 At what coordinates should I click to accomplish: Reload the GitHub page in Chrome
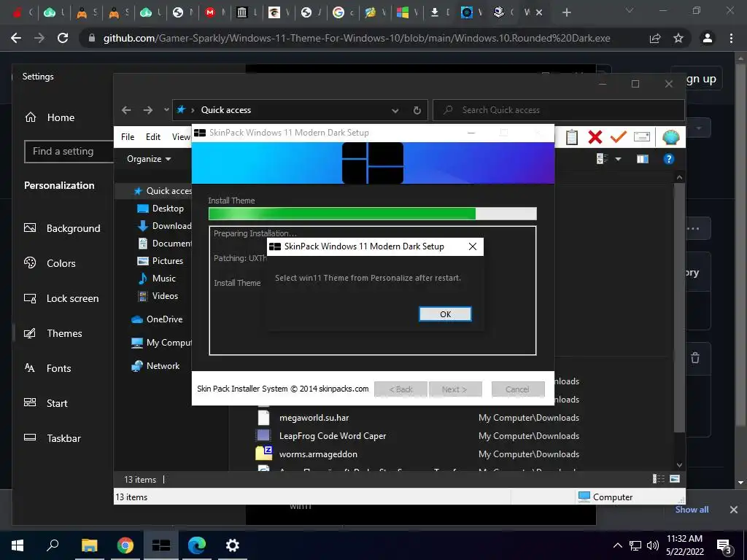click(63, 38)
